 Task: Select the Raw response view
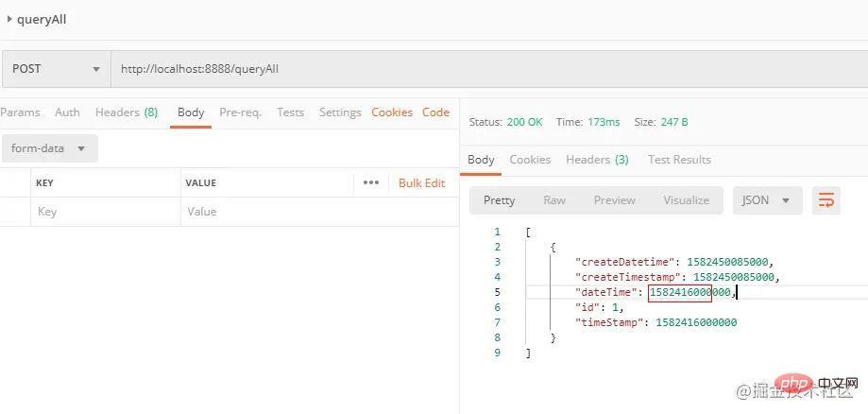click(x=554, y=199)
